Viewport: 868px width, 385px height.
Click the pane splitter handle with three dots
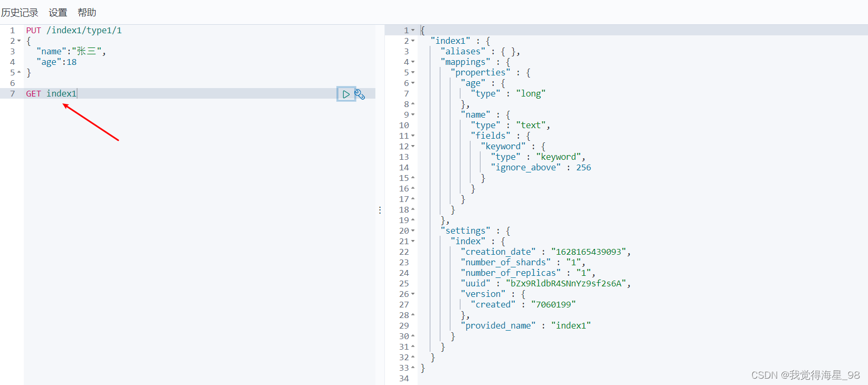pos(380,210)
